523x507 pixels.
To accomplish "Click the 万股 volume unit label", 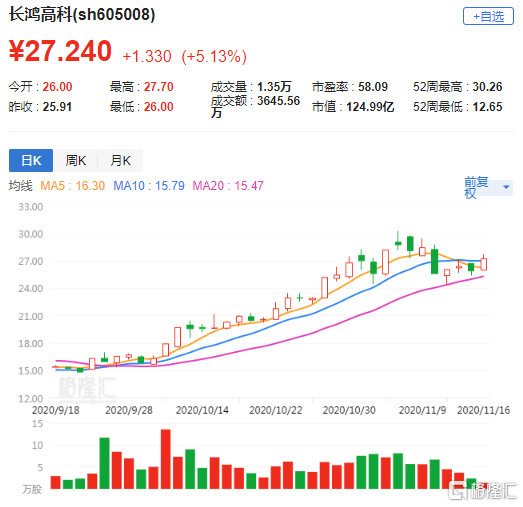I will tap(32, 490).
